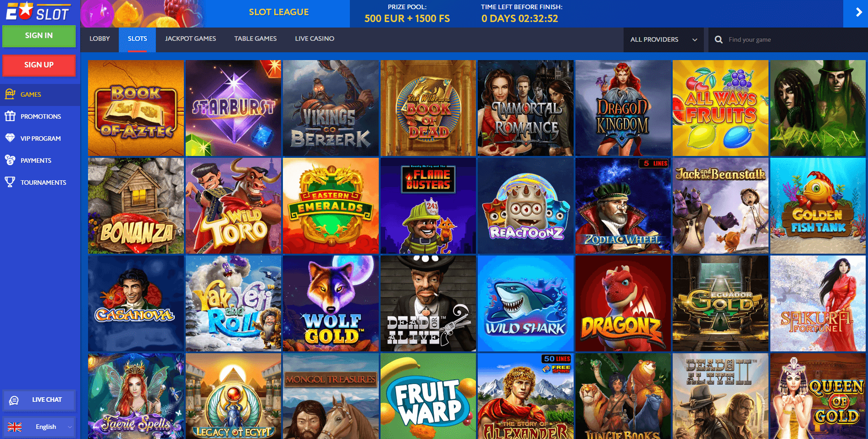
Task: Click the green Sign In button
Action: pos(39,36)
